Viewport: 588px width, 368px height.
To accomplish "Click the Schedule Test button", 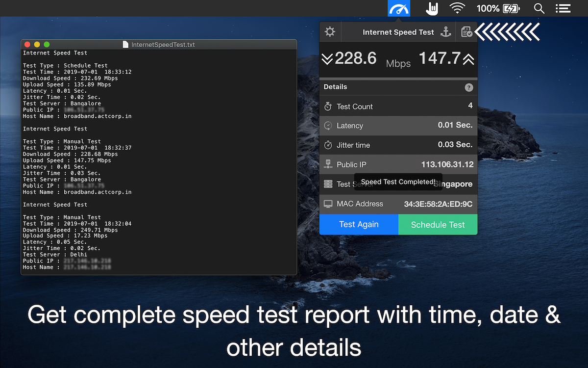I will 438,225.
